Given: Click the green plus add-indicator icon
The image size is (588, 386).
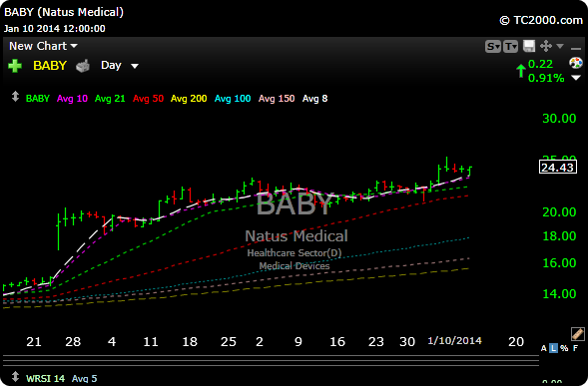Looking at the screenshot, I should [15, 66].
